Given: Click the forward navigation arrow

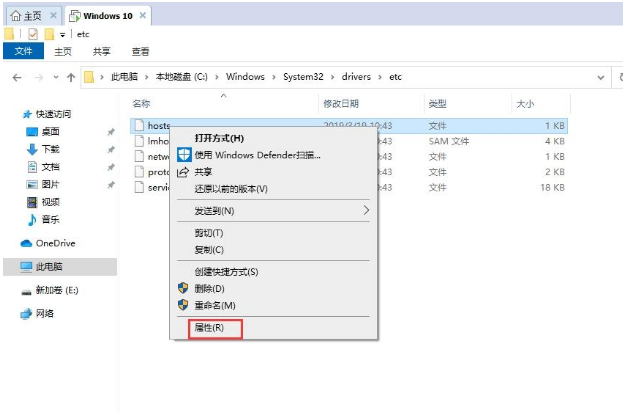Looking at the screenshot, I should click(39, 77).
